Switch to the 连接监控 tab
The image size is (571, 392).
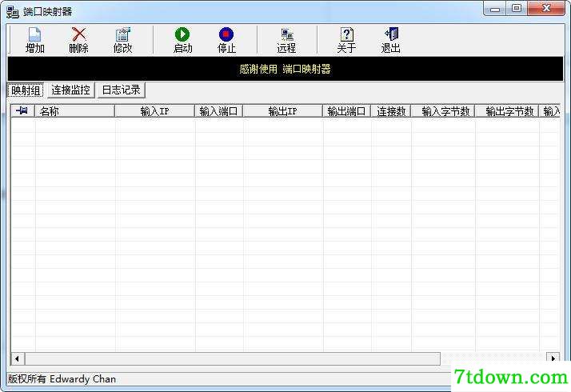70,90
